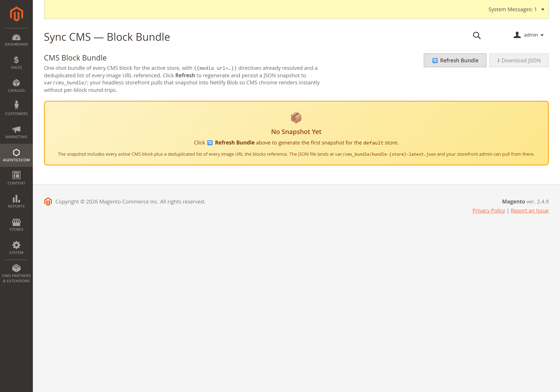Image resolution: width=560 pixels, height=392 pixels.
Task: Open the Customers menu
Action: point(16,109)
